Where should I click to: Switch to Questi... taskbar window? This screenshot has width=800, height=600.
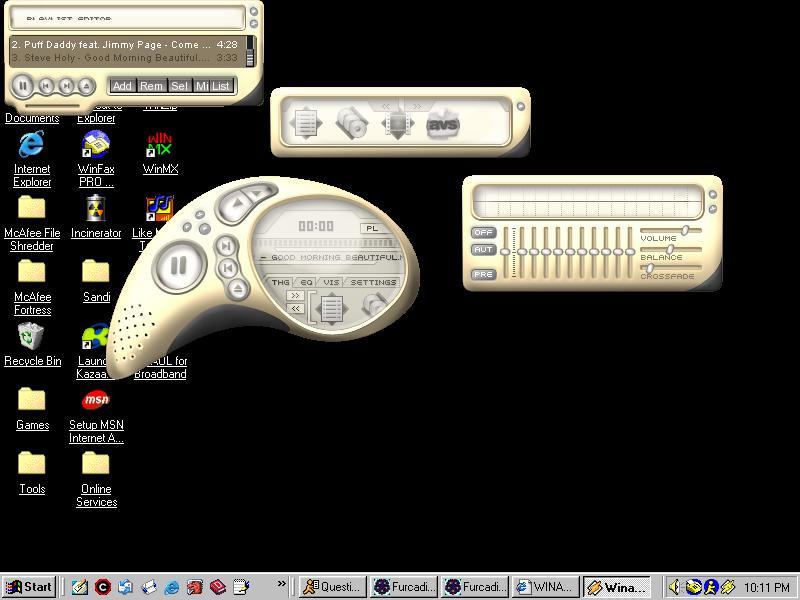(x=333, y=587)
